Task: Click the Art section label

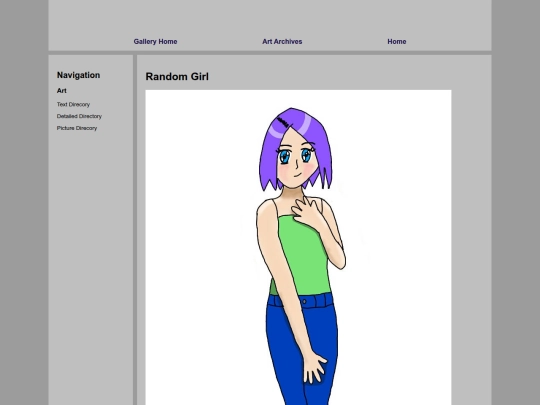Action: (x=62, y=91)
